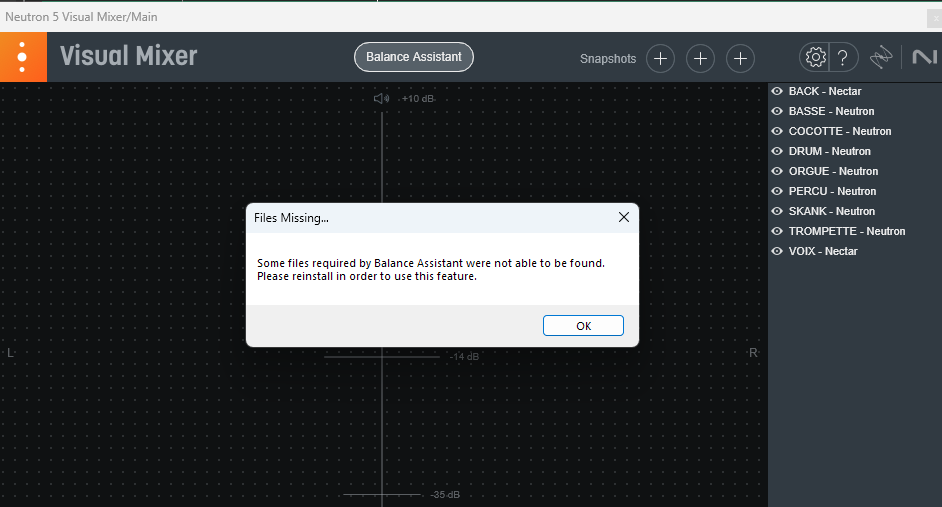This screenshot has height=507, width=942.
Task: Click the -35 dB level marker
Action: point(445,495)
